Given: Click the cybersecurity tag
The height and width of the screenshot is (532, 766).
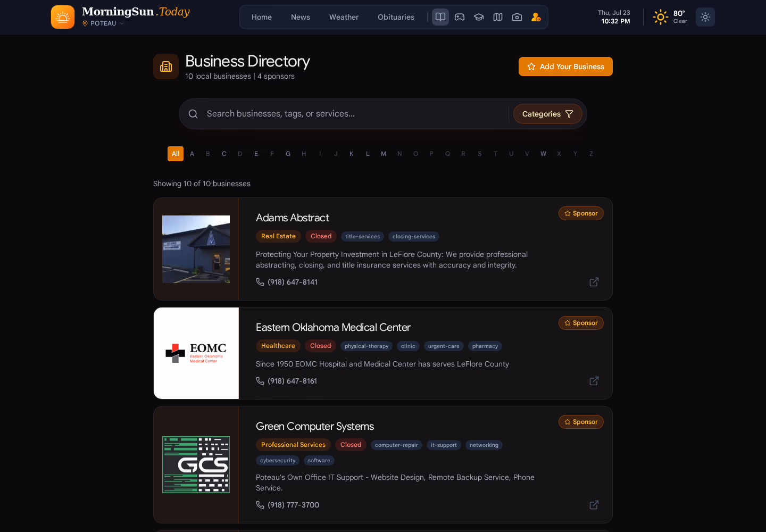Looking at the screenshot, I should point(278,461).
